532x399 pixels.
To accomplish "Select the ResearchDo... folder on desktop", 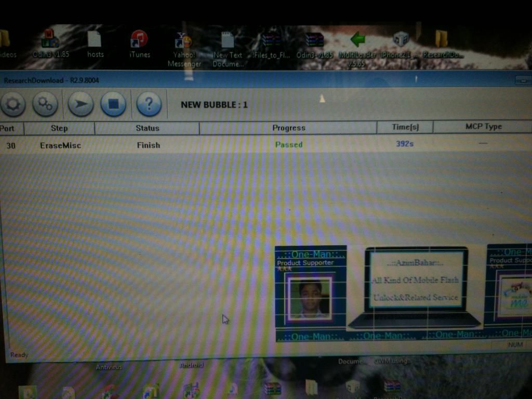I will pyautogui.click(x=442, y=41).
